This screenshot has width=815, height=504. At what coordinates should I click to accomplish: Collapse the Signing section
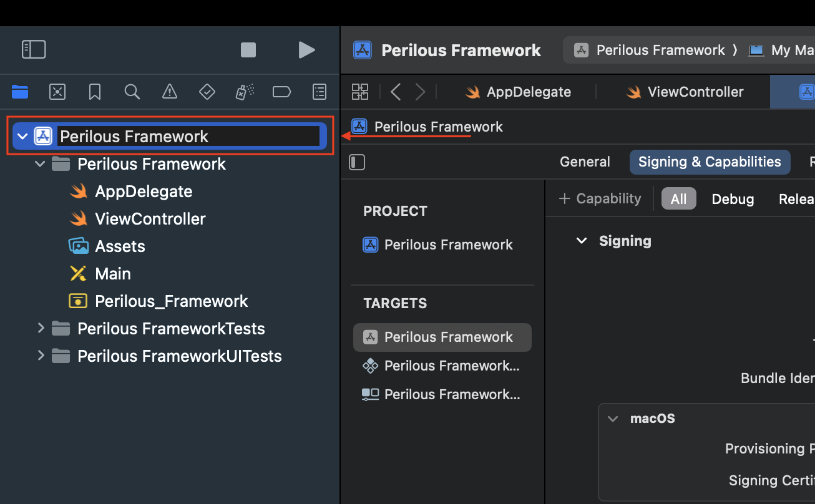pyautogui.click(x=582, y=241)
